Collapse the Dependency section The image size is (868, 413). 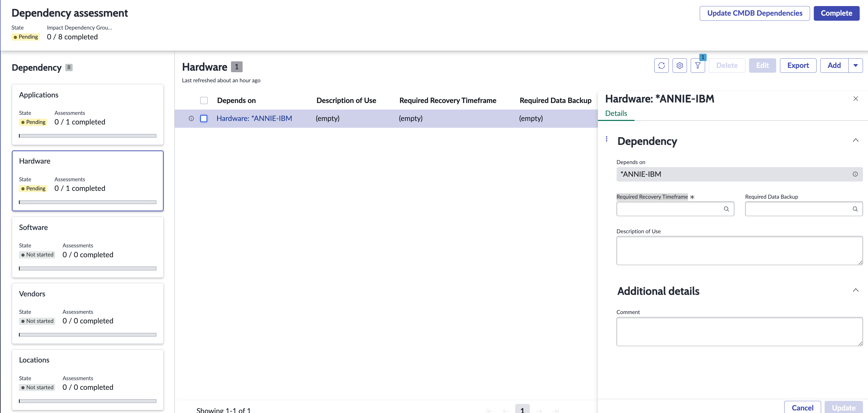coord(856,140)
